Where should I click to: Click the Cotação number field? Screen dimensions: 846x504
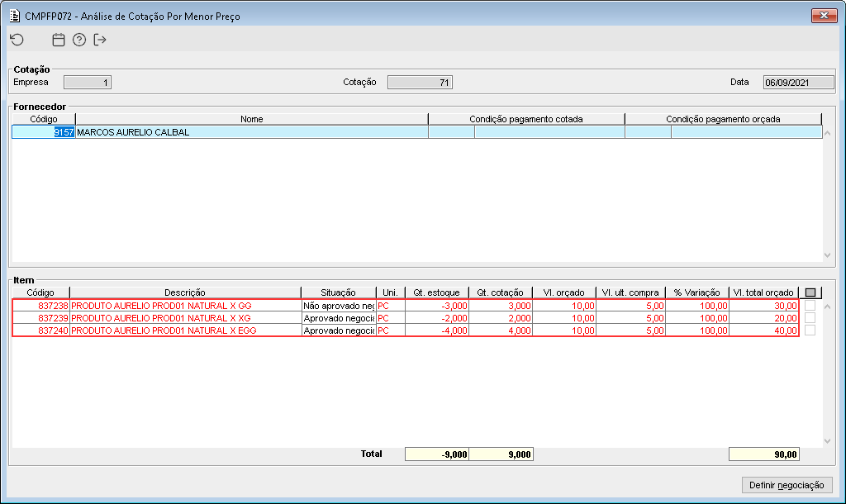coord(420,83)
